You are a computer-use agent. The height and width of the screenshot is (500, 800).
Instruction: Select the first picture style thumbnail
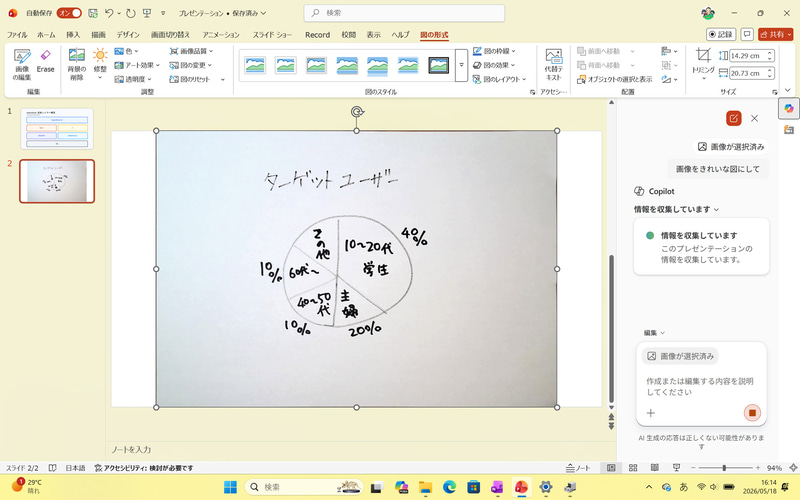[x=255, y=65]
